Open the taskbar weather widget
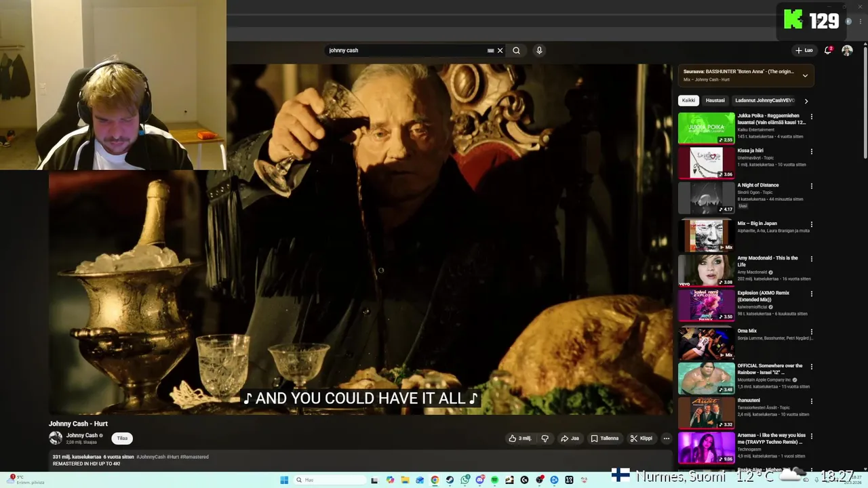Viewport: 868px width, 488px height. 24,480
